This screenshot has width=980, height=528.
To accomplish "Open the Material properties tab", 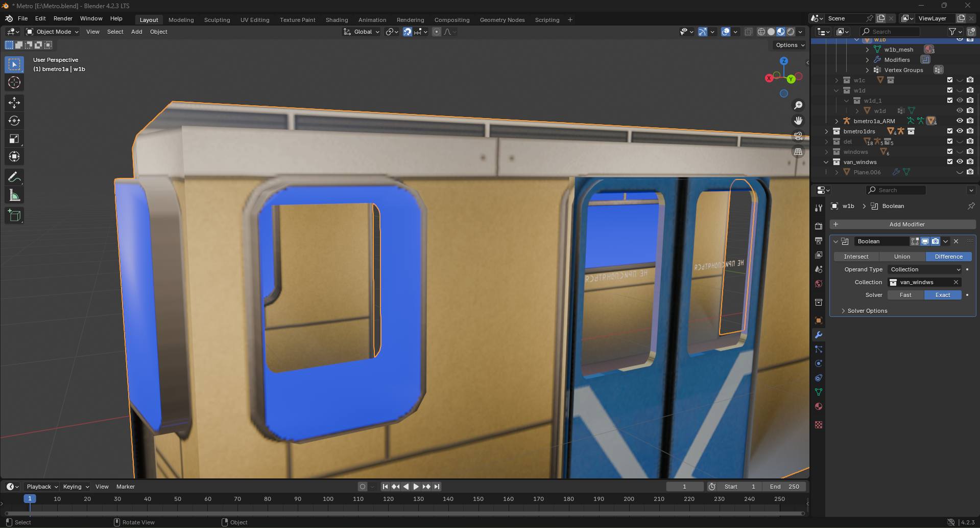I will [819, 407].
